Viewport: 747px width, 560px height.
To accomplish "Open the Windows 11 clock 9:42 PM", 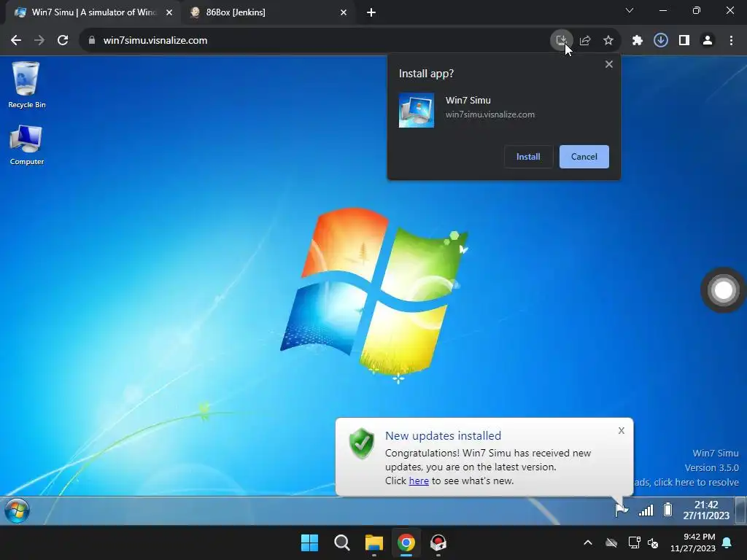I will [x=693, y=542].
